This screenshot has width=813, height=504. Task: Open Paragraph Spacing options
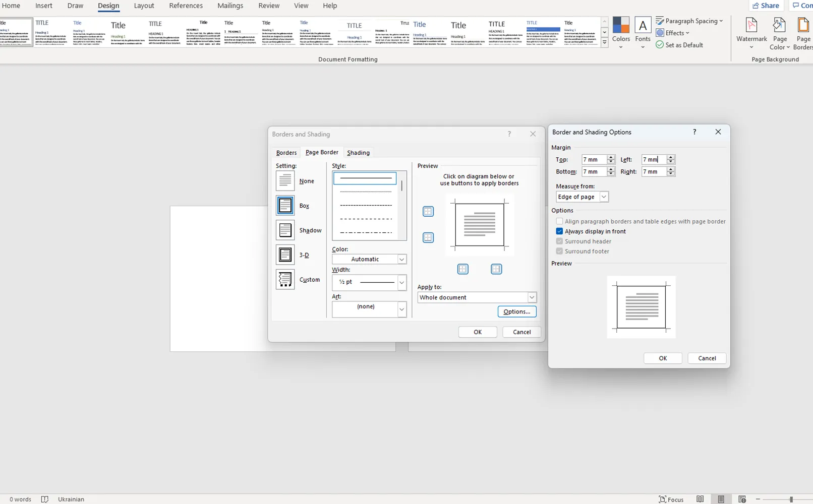(689, 21)
